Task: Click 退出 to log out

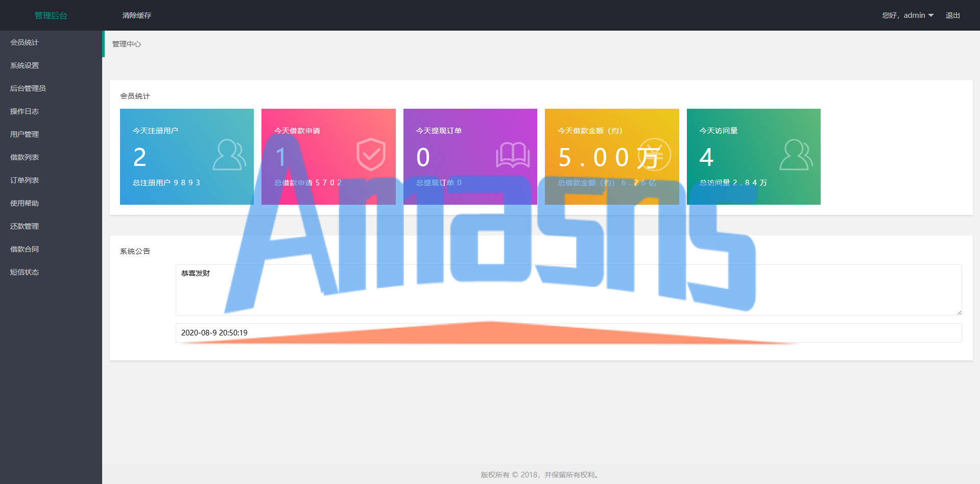Action: point(952,15)
